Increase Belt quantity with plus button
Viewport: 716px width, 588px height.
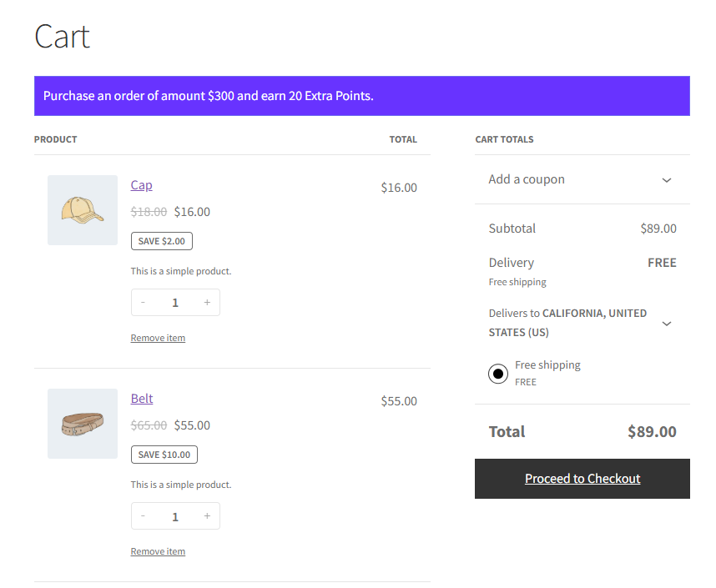pyautogui.click(x=207, y=516)
